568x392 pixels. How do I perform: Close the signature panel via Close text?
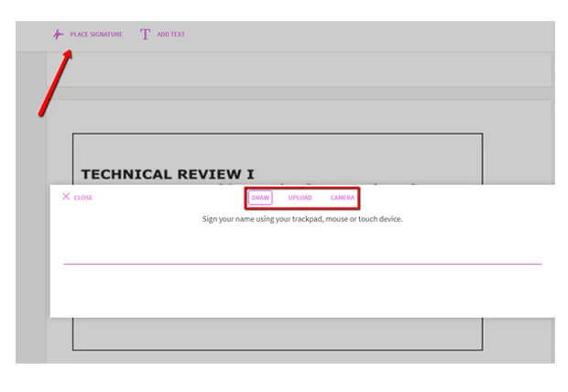point(83,198)
